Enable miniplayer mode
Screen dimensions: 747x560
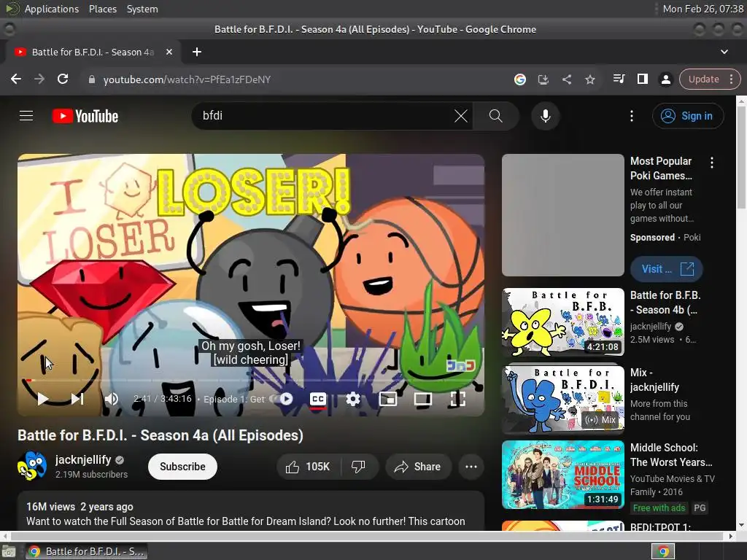click(x=388, y=399)
